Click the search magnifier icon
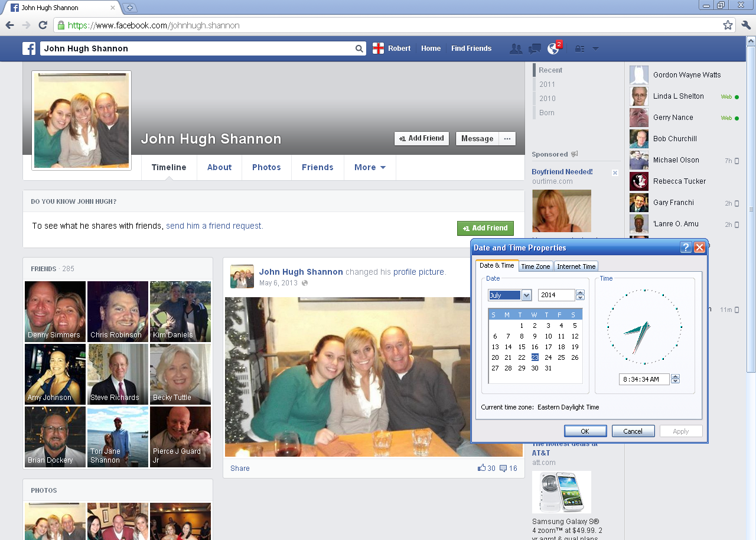Screen dimensions: 756x540 point(359,48)
